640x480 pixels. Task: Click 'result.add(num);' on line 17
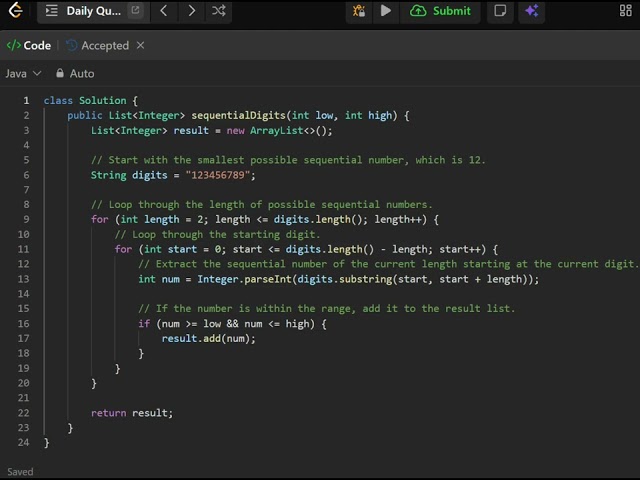[209, 339]
